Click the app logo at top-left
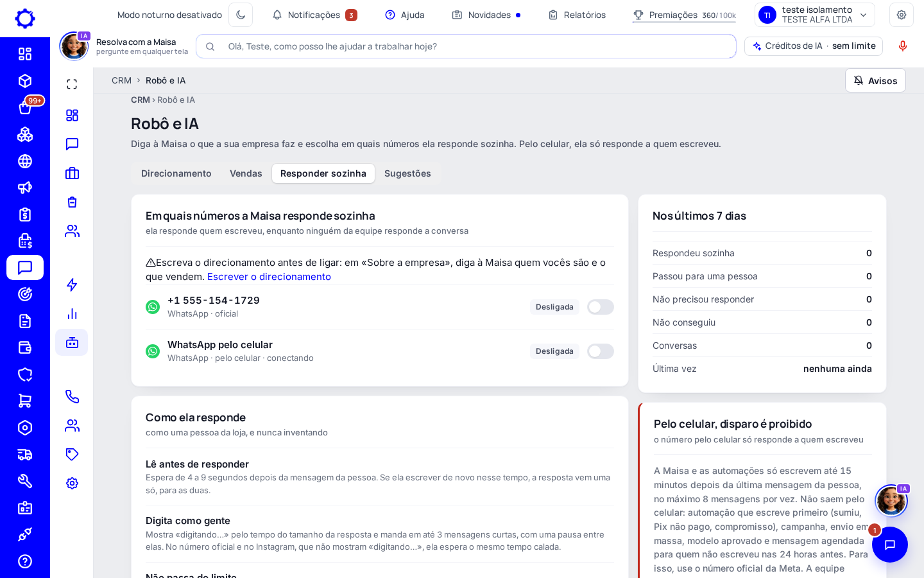Viewport: 924px width, 578px height. [x=25, y=19]
